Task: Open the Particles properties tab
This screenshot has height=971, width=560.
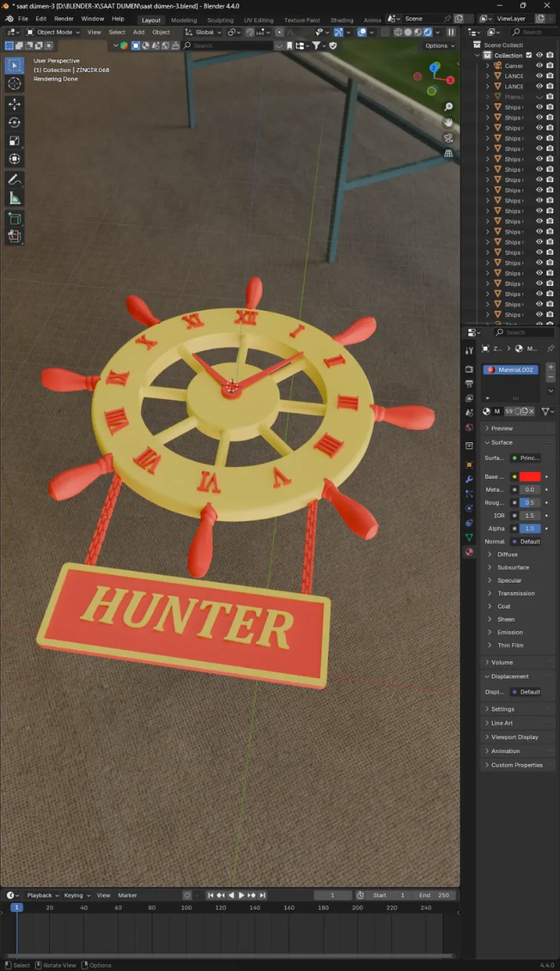Action: pyautogui.click(x=469, y=494)
